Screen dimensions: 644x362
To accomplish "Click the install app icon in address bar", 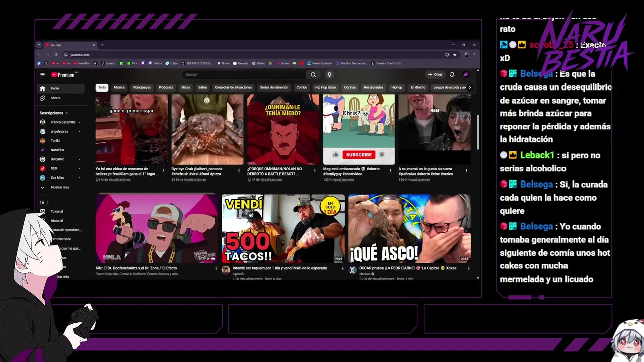I will (447, 55).
